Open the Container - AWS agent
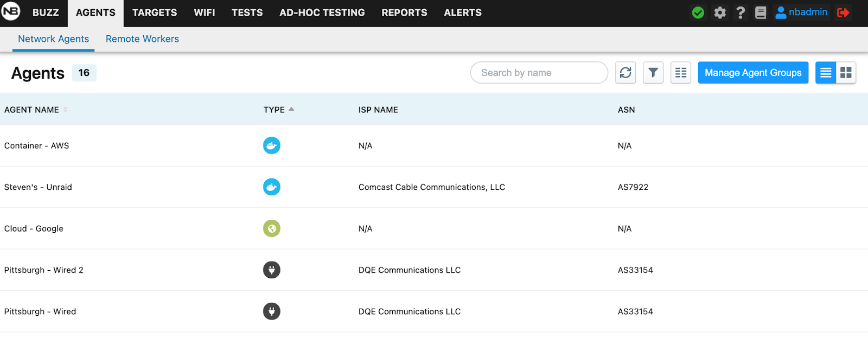 point(37,146)
